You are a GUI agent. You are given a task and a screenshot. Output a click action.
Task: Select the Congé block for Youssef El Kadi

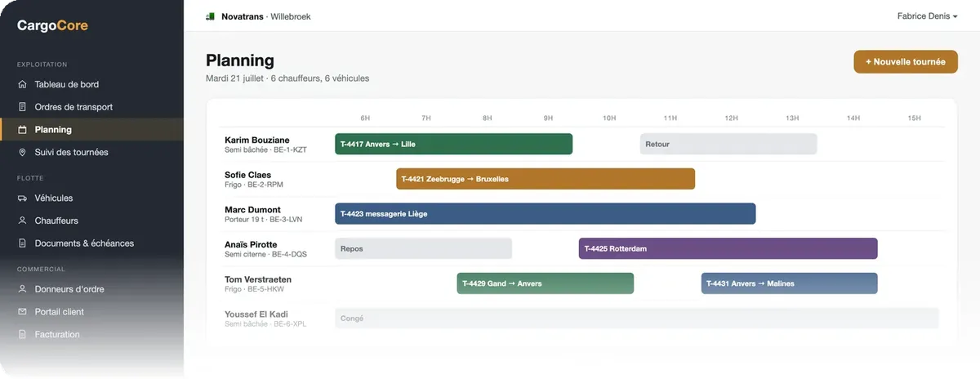click(x=637, y=319)
